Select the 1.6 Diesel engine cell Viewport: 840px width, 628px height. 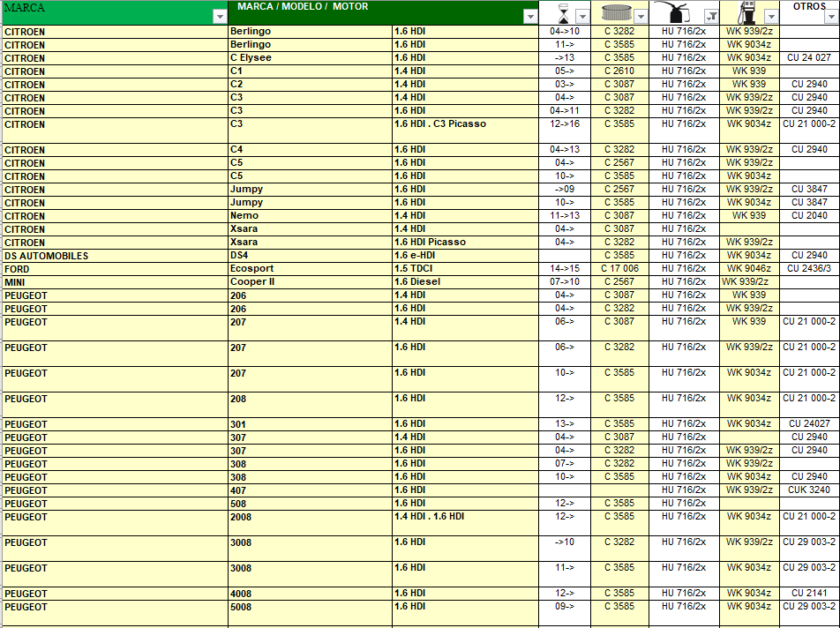pos(465,282)
